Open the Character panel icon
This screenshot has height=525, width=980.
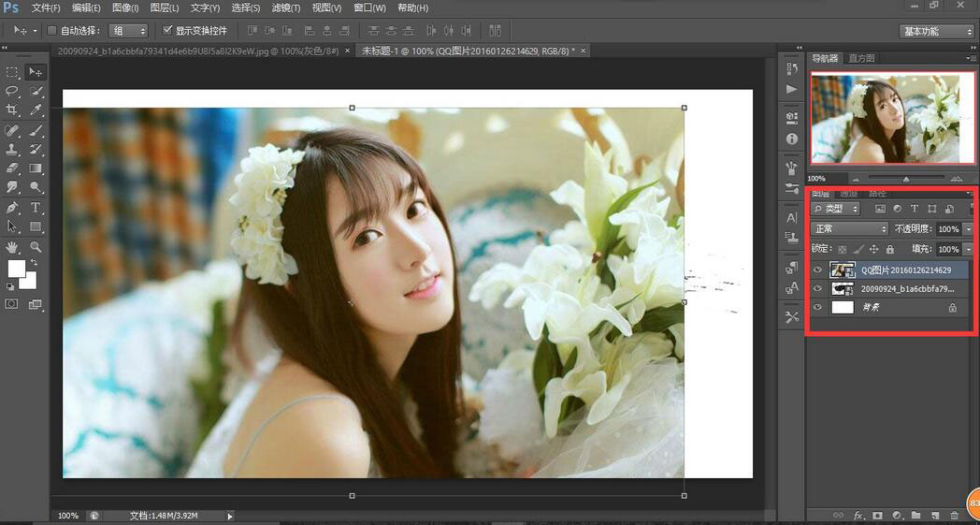[x=792, y=218]
